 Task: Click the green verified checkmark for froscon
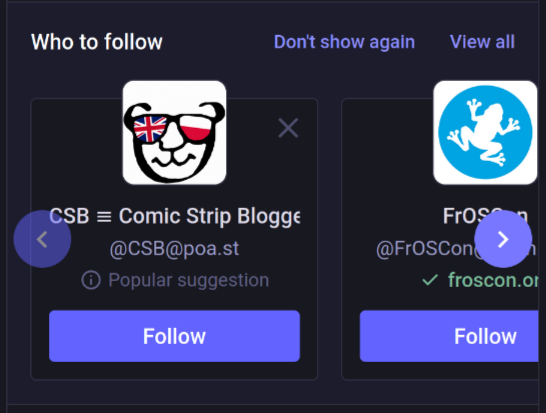coord(430,280)
